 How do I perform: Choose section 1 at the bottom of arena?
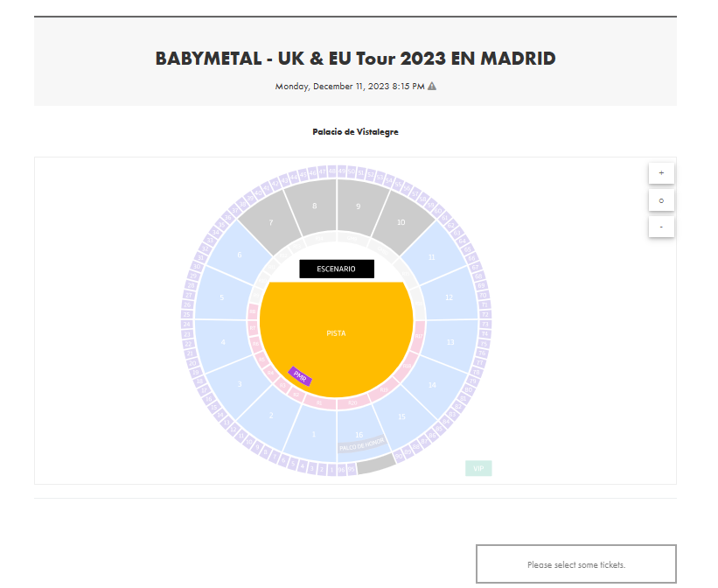pos(312,435)
